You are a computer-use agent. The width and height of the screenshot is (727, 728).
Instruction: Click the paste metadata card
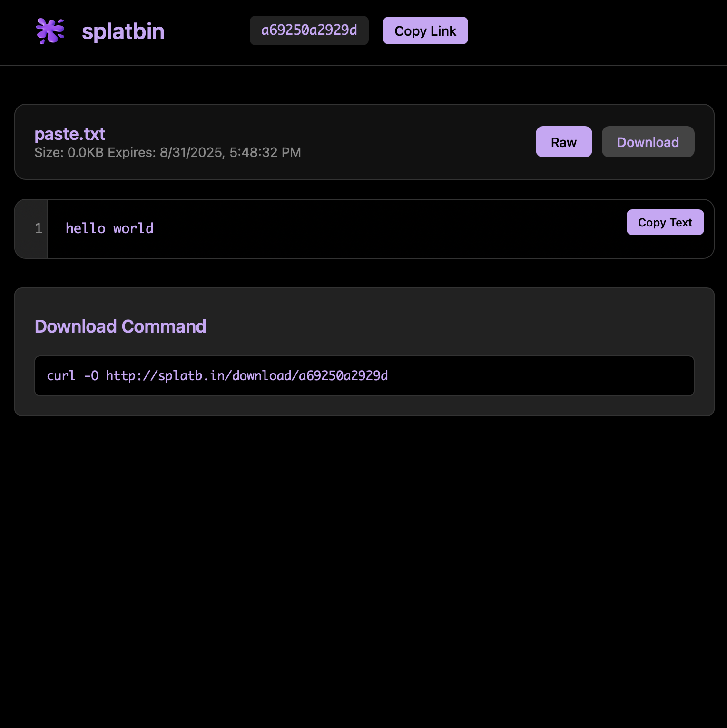(x=364, y=142)
